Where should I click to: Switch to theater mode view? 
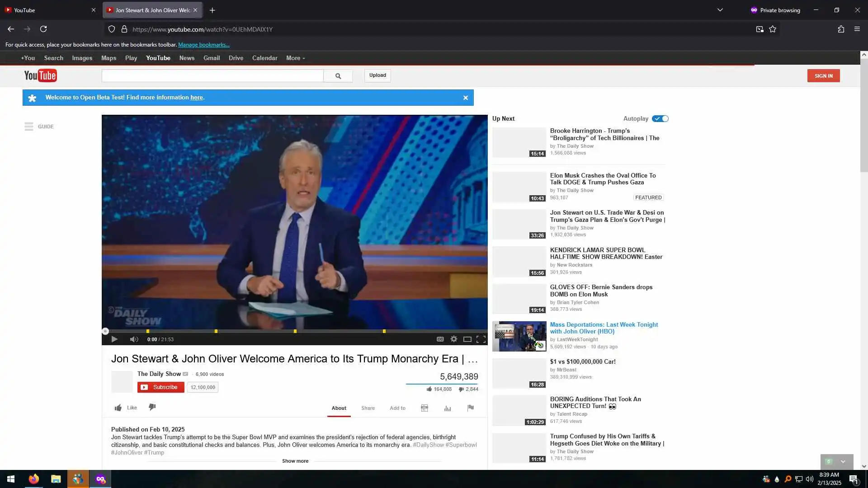point(467,339)
